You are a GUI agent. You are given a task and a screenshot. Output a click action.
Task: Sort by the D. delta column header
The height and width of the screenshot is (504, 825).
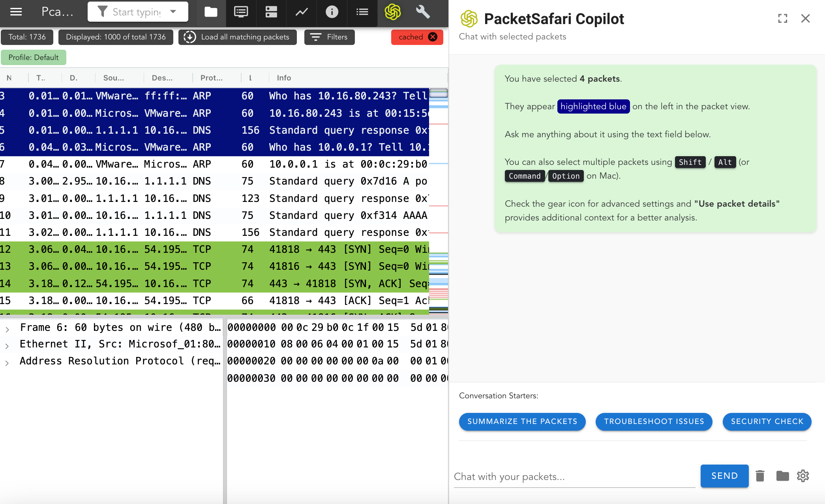(x=73, y=78)
